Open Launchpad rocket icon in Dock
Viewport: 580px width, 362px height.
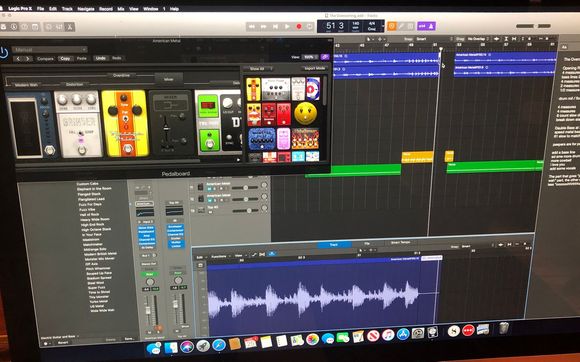(203, 346)
